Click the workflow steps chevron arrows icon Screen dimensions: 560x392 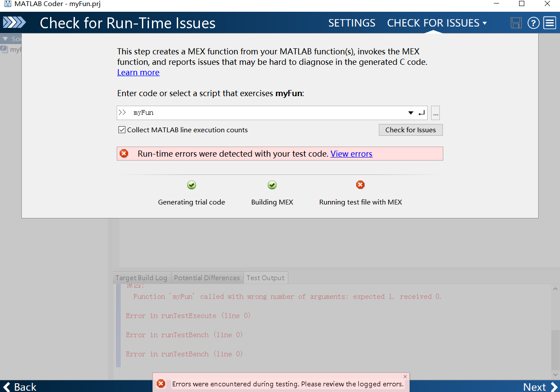pyautogui.click(x=15, y=23)
